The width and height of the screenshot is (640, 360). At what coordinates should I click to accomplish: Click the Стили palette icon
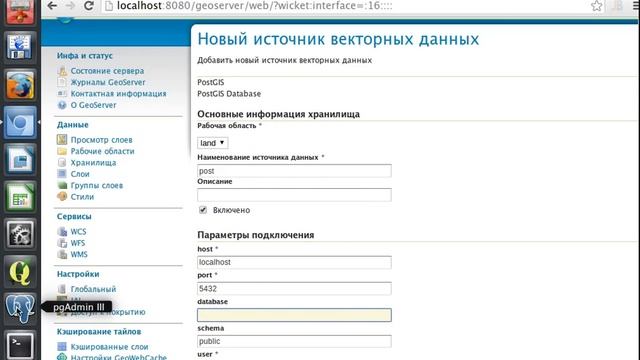(62, 197)
